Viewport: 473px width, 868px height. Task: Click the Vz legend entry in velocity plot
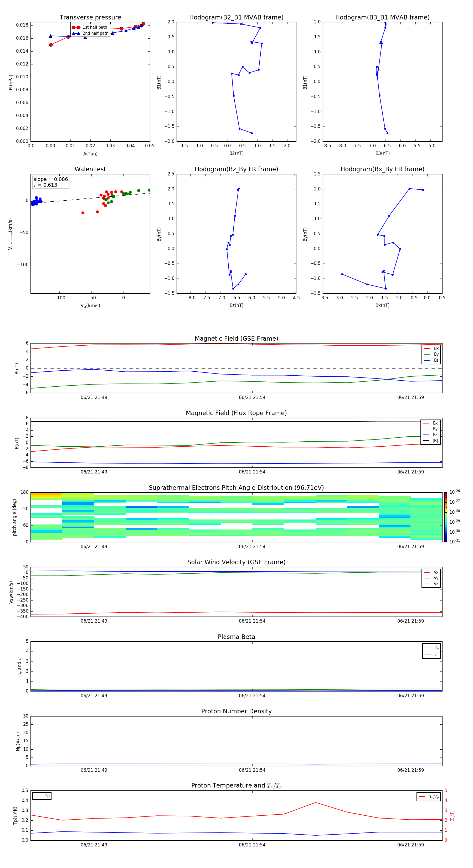(x=431, y=584)
